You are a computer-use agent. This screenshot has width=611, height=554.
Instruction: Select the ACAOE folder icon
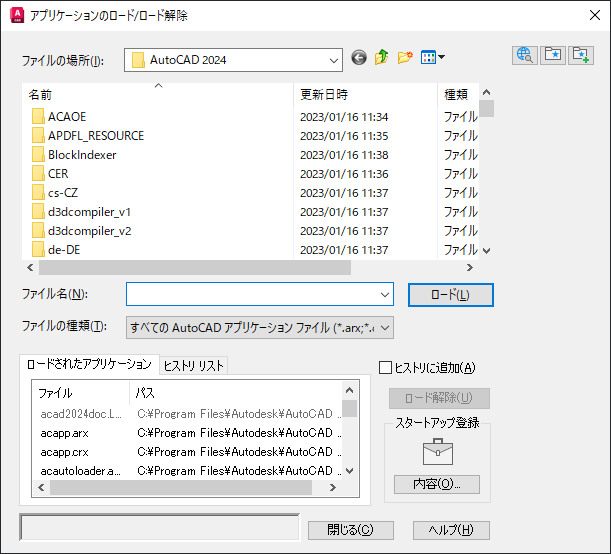point(38,116)
